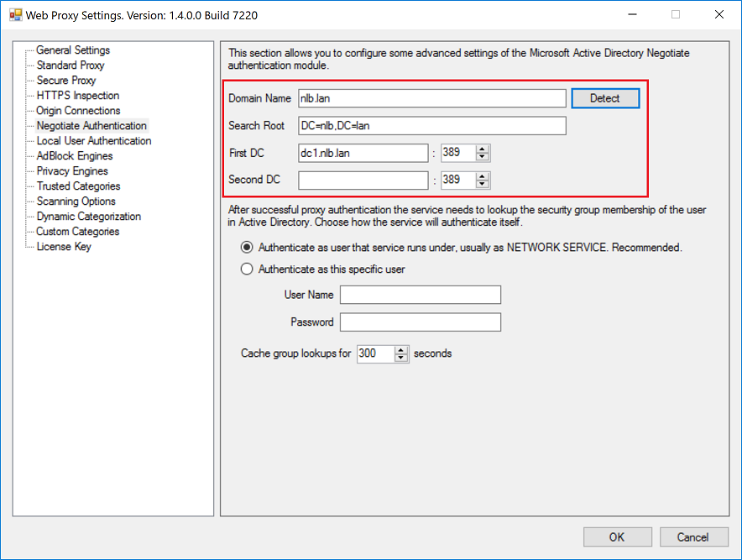Focus the Domain Name field

pyautogui.click(x=432, y=98)
